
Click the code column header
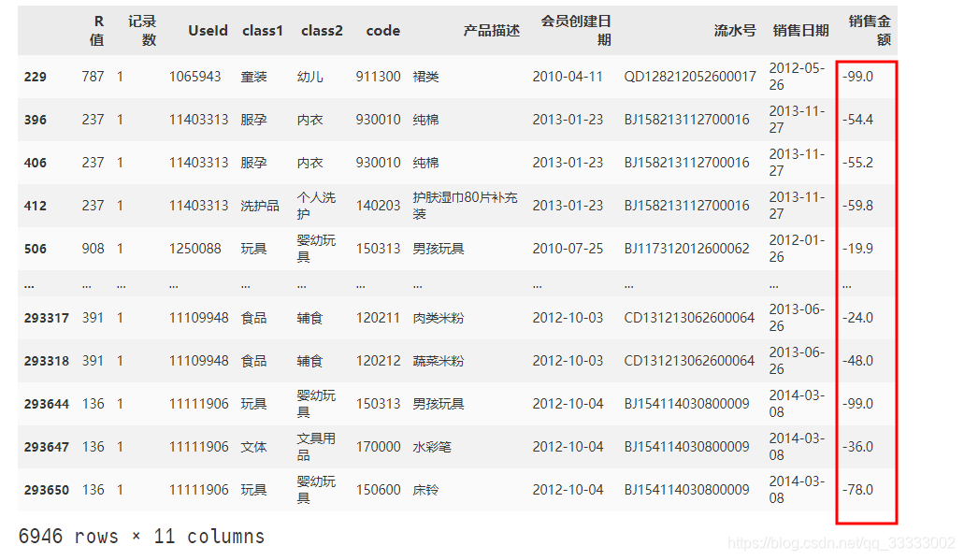(x=382, y=30)
